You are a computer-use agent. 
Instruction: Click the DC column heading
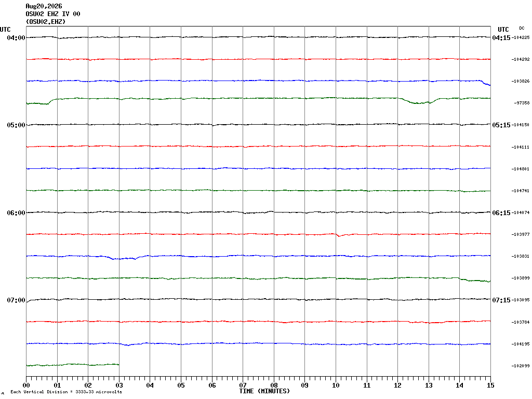522,28
